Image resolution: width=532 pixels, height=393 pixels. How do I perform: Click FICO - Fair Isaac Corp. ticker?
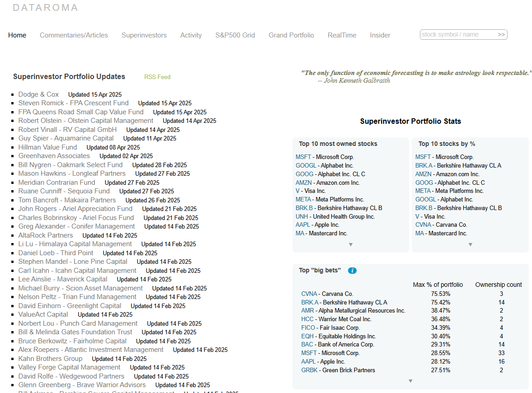[308, 328]
